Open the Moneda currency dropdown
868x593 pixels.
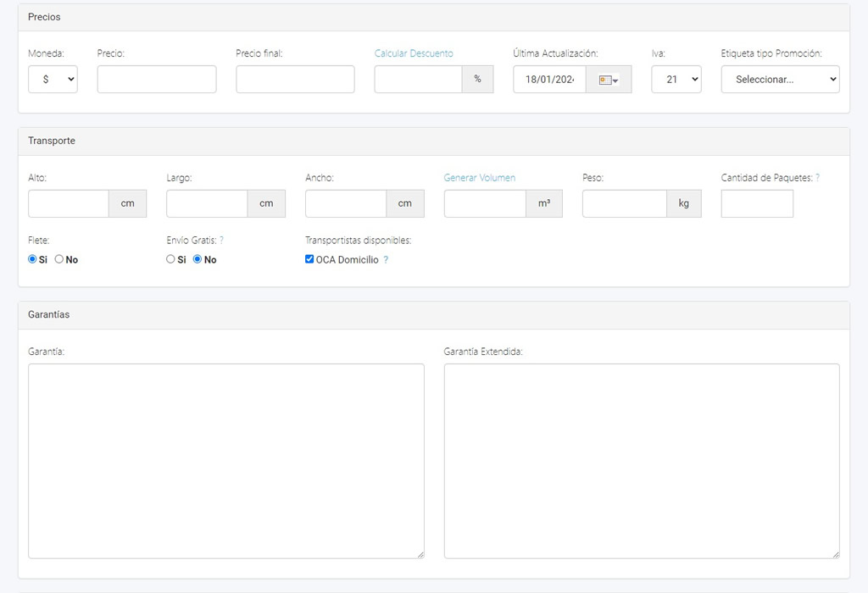click(x=53, y=80)
